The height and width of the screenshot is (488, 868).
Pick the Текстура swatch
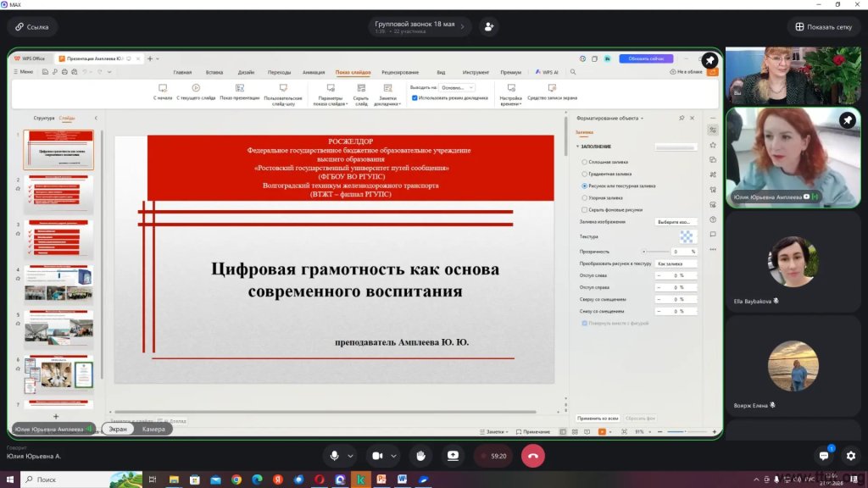pos(687,237)
